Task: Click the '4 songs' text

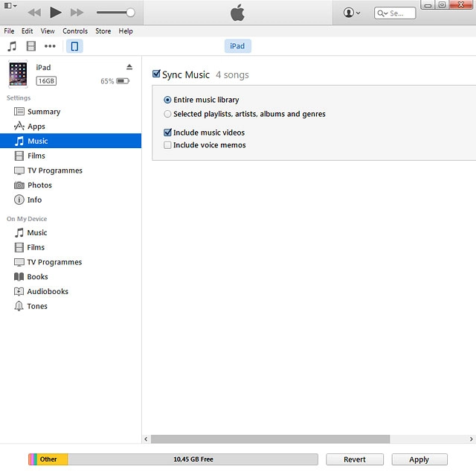Action: [x=232, y=74]
